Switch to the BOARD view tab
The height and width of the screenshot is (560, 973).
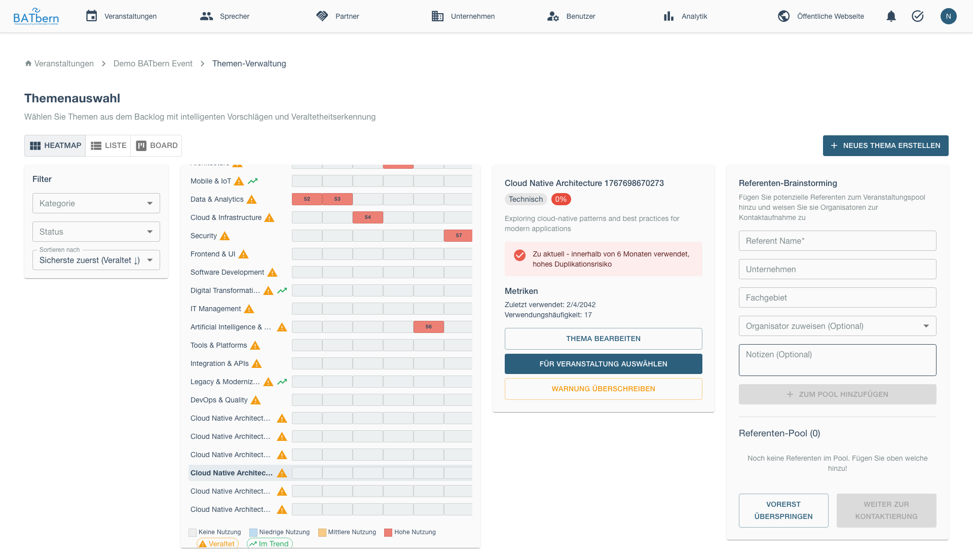pyautogui.click(x=157, y=145)
